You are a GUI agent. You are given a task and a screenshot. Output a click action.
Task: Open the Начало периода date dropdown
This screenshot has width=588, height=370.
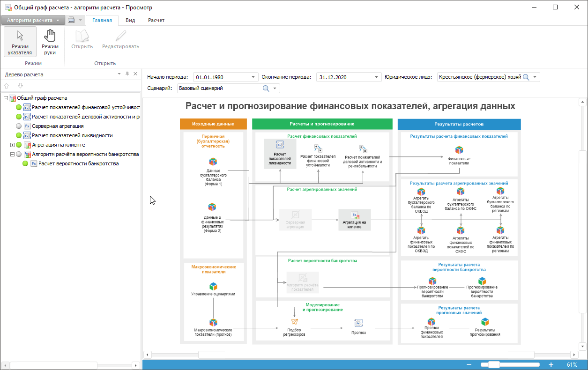tap(253, 77)
